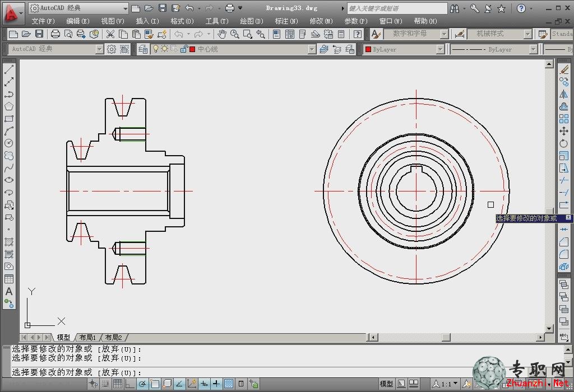Switch to the 布局1 layout tab
This screenshot has height=392, width=574.
(87, 337)
